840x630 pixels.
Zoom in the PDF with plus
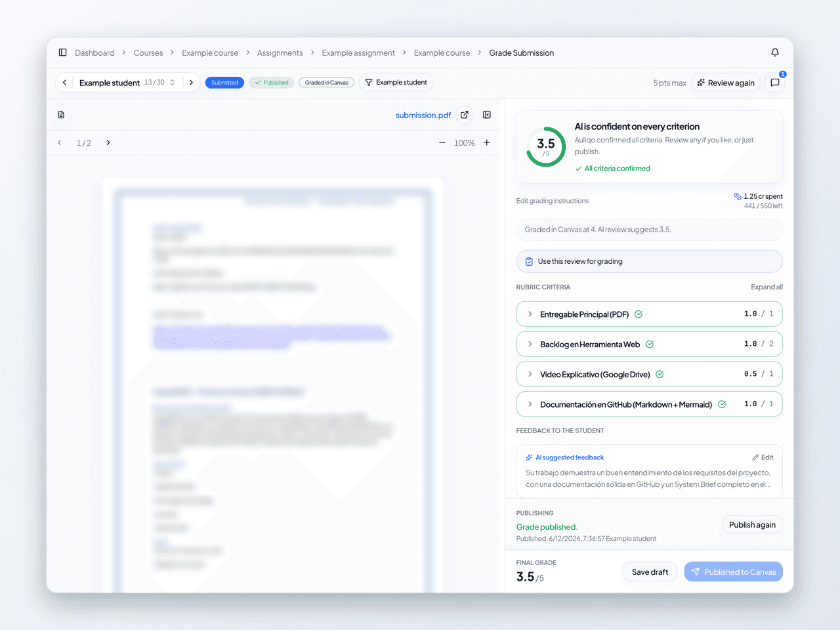click(487, 142)
